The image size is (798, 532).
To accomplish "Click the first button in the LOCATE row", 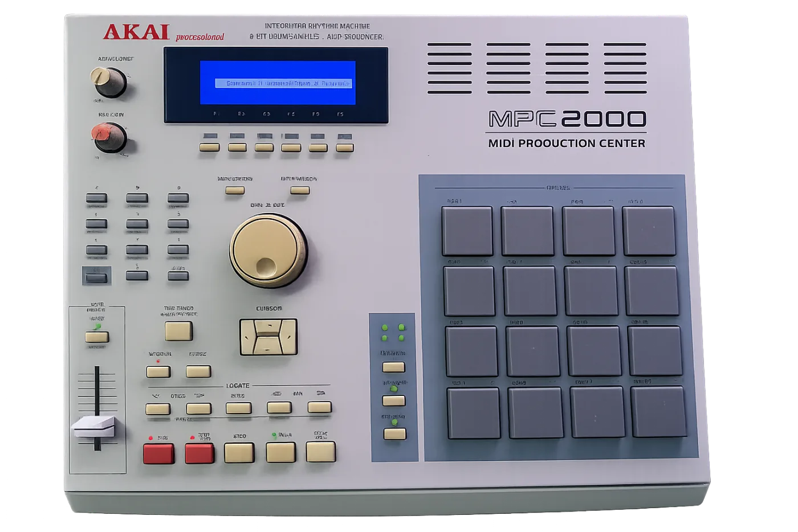I will tap(158, 409).
